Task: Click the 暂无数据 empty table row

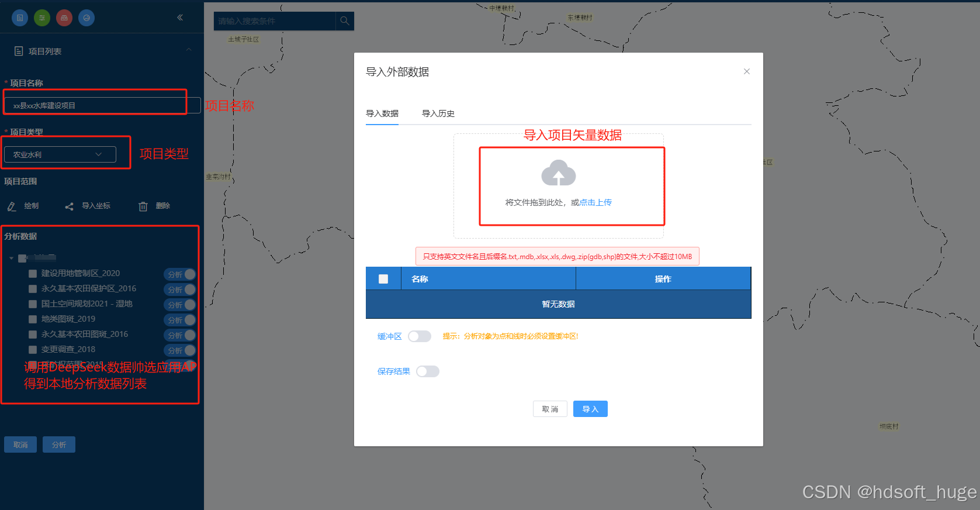Action: coord(558,304)
